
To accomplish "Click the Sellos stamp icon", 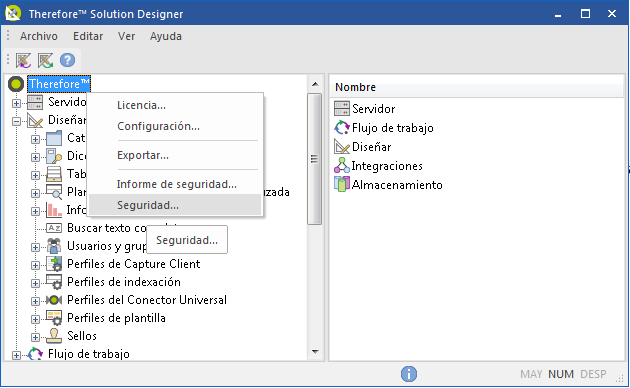I will 54,336.
